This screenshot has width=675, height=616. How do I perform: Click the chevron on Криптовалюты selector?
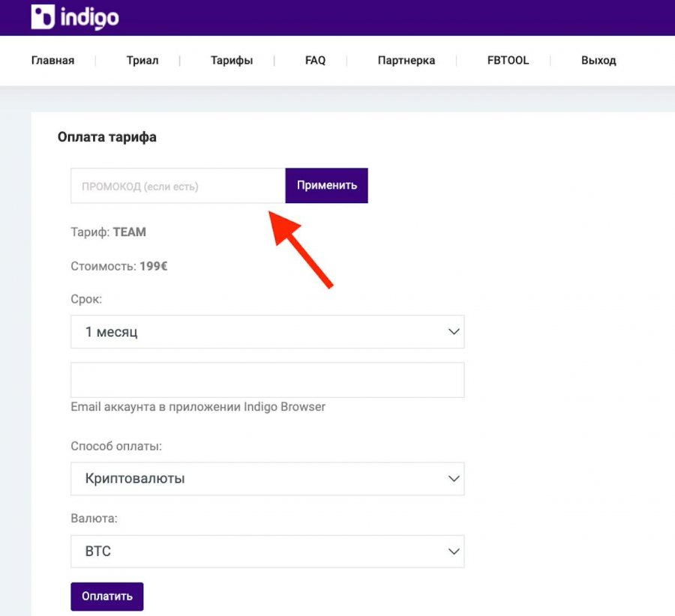click(x=454, y=478)
